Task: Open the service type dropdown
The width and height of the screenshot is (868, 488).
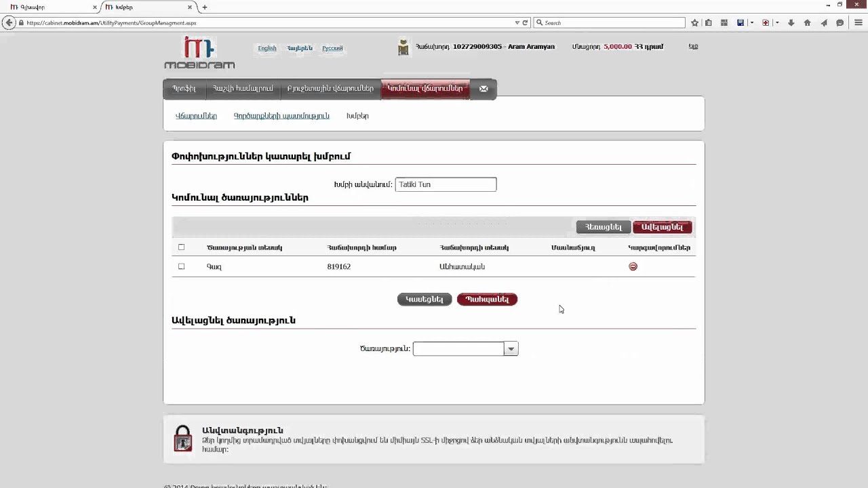Action: click(x=511, y=348)
